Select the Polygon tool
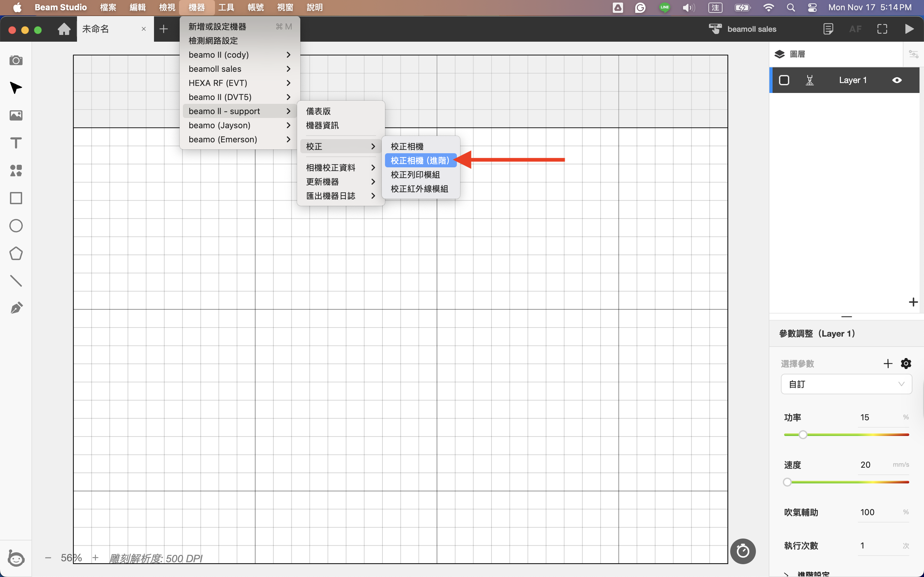This screenshot has width=924, height=577. [16, 253]
